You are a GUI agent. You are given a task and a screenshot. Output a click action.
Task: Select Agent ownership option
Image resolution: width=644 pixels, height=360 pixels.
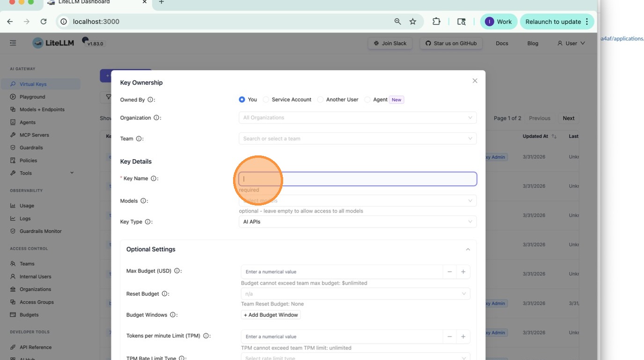point(367,100)
